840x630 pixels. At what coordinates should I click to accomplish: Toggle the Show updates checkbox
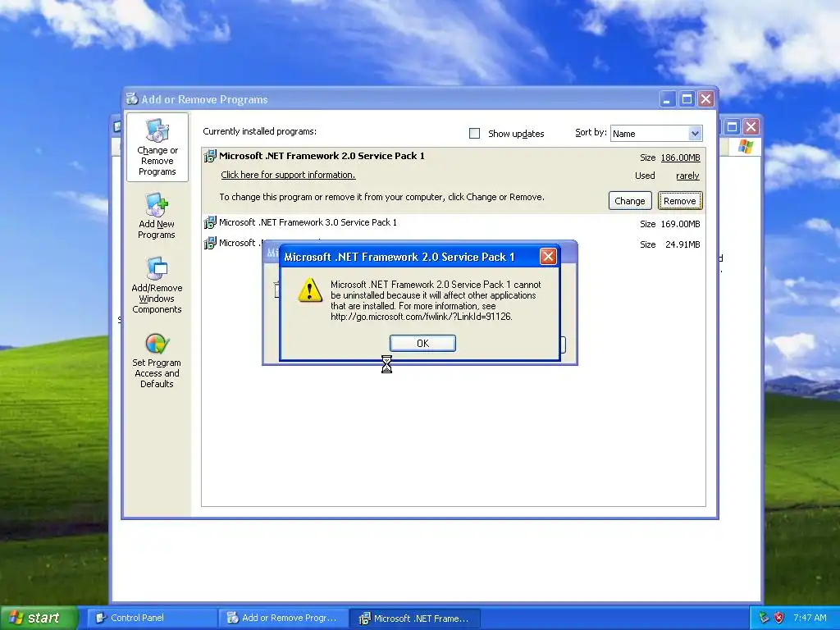(x=474, y=133)
